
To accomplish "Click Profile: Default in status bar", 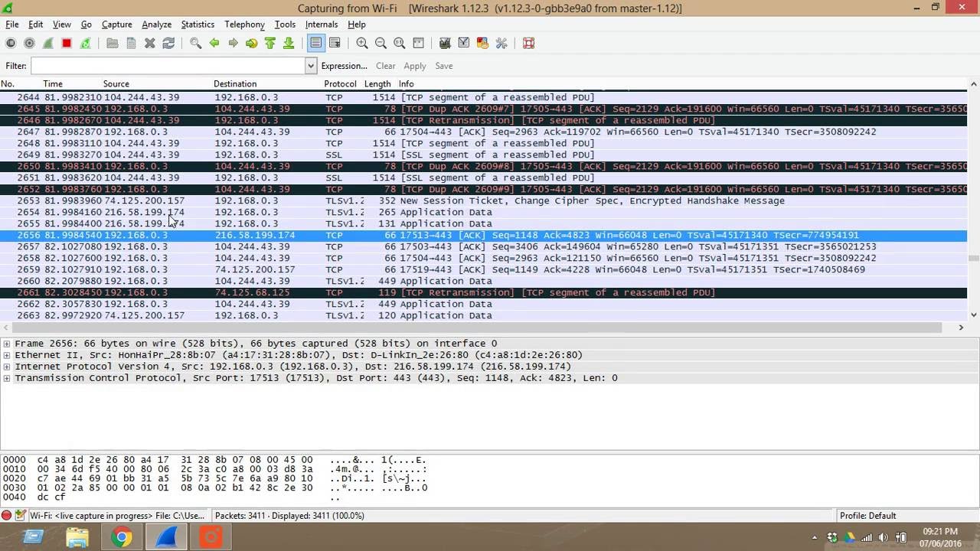I will (867, 516).
